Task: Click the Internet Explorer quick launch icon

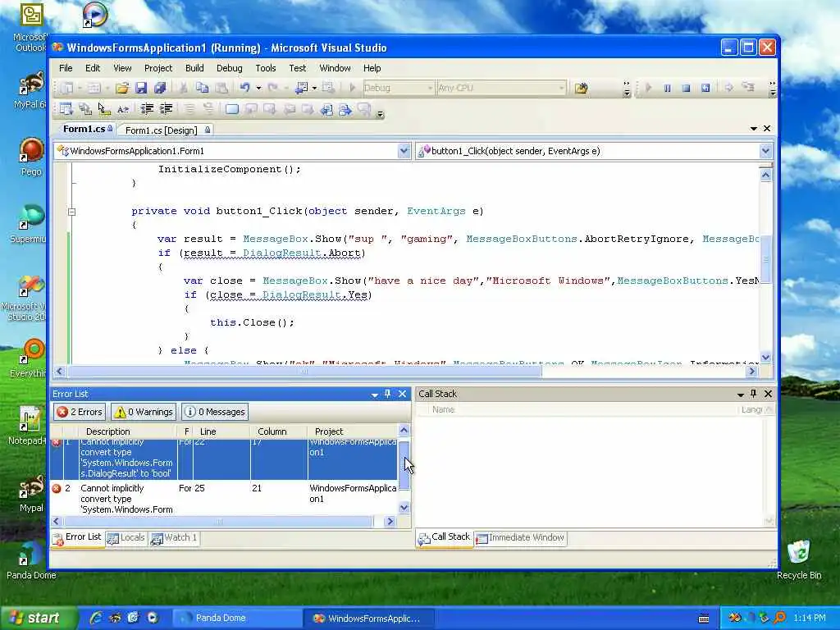Action: click(x=97, y=618)
